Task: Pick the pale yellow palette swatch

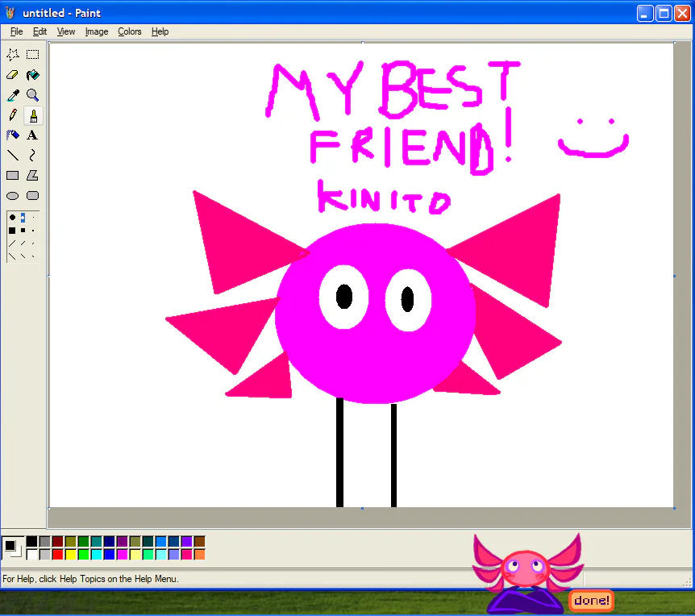Action: [x=135, y=555]
